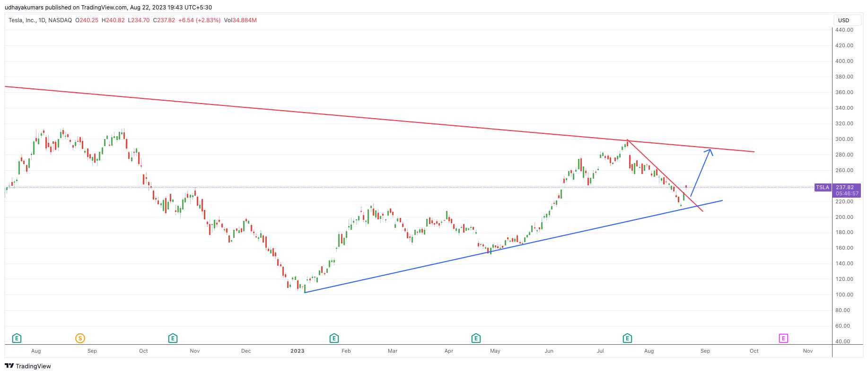Click the open value O240.25
This screenshot has height=374, width=868.
87,20
